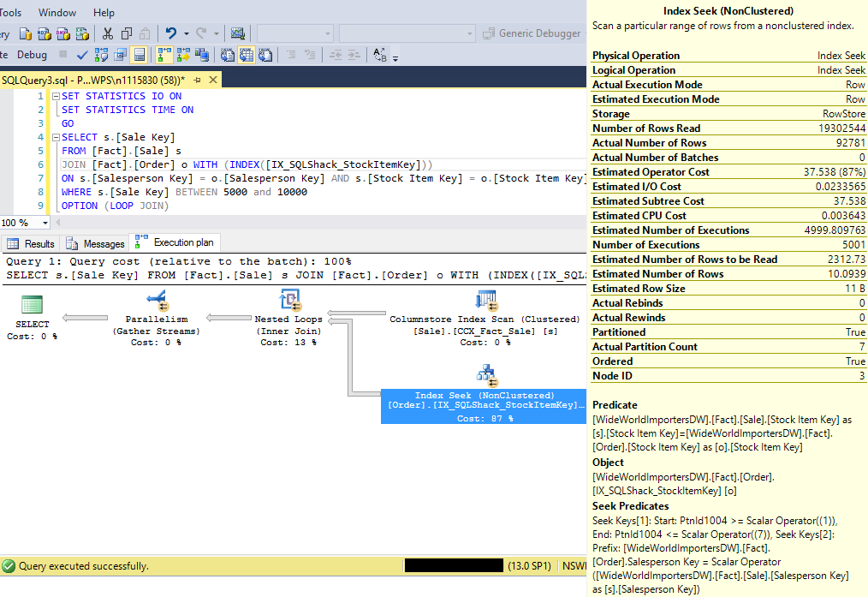
Task: Close the SQLQuery3.sql tab
Action: pyautogui.click(x=211, y=80)
